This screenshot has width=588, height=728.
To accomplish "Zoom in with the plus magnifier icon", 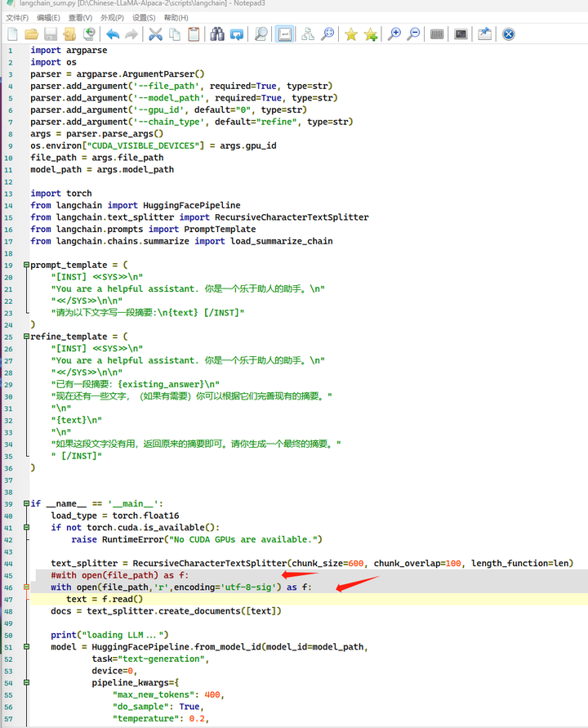I will point(394,33).
